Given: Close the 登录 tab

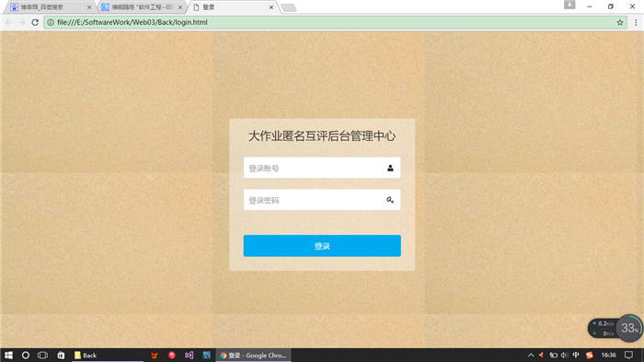Looking at the screenshot, I should click(271, 7).
